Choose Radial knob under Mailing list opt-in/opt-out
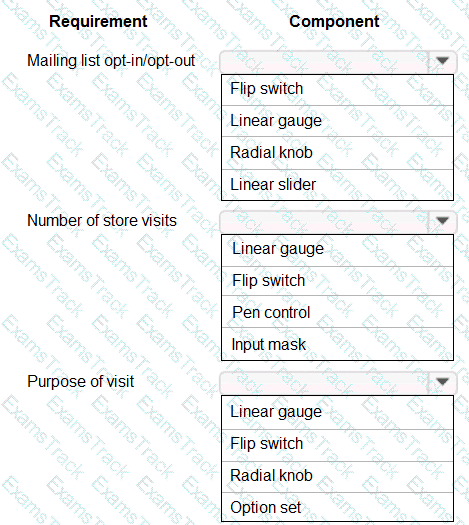The image size is (469, 525). pyautogui.click(x=337, y=153)
